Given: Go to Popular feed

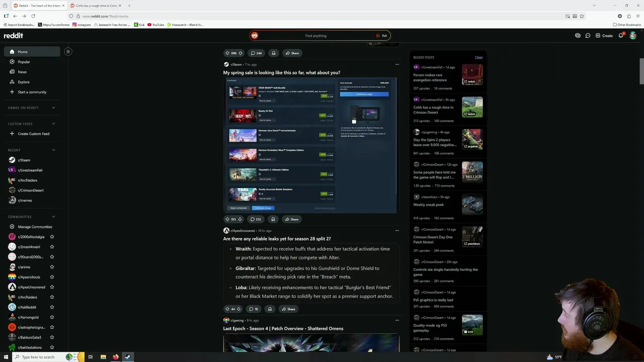Looking at the screenshot, I should click(32, 62).
